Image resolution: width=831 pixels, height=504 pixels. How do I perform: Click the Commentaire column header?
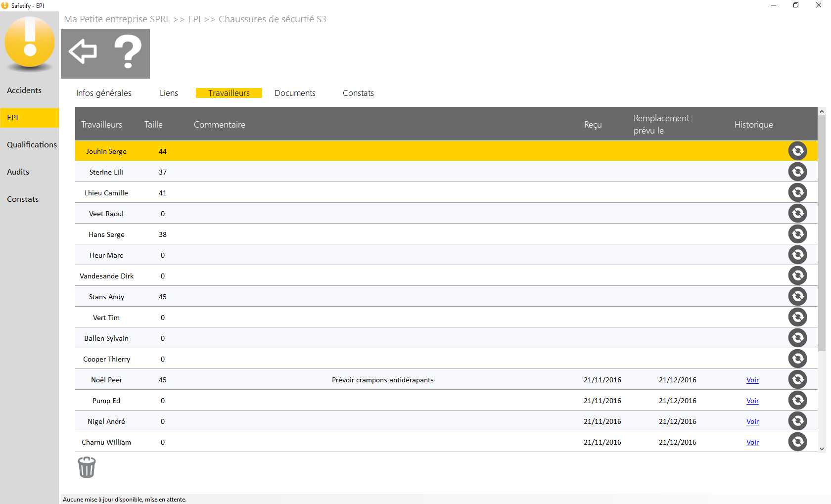[x=219, y=125]
